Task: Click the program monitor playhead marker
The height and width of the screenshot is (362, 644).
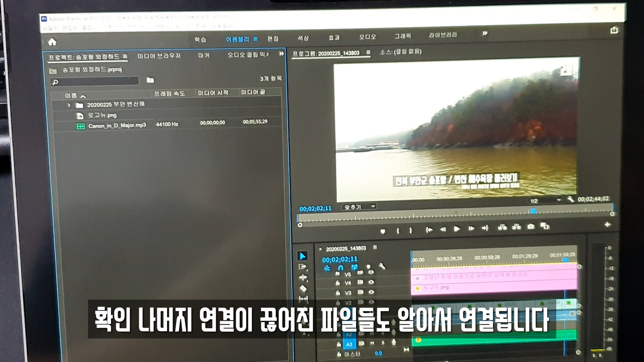Action: (533, 211)
